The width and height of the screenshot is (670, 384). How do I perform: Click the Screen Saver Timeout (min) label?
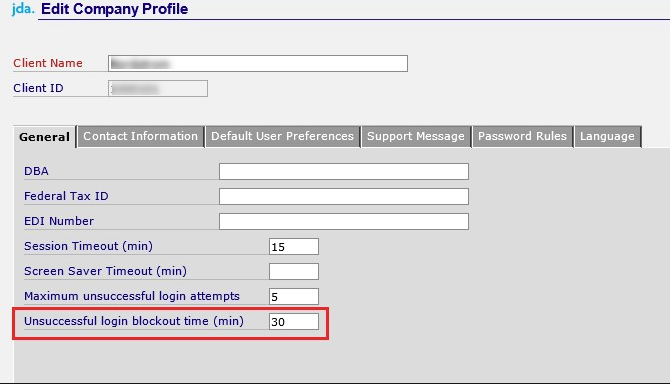[106, 271]
